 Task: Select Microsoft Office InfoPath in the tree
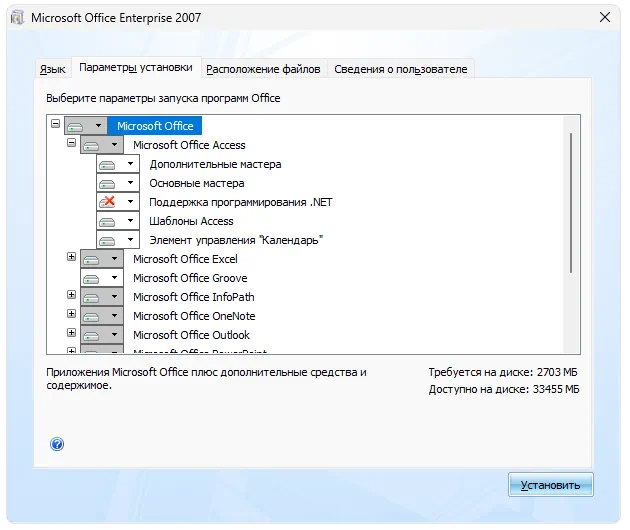click(194, 297)
